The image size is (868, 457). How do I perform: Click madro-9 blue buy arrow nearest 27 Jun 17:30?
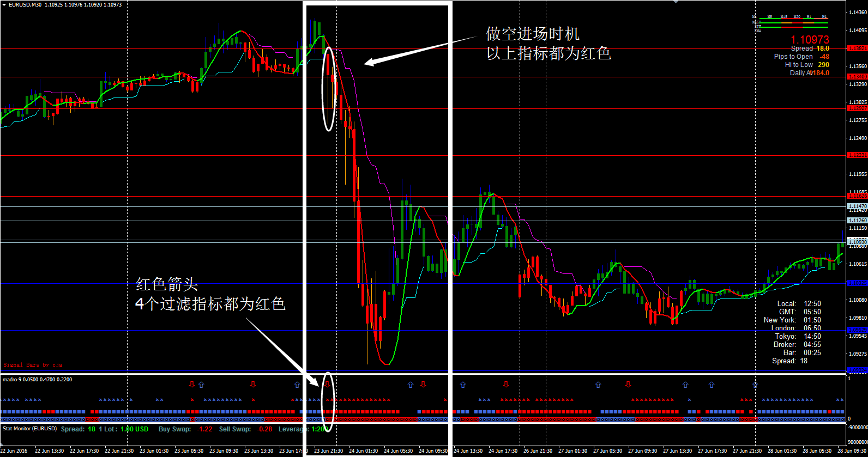[x=712, y=385]
